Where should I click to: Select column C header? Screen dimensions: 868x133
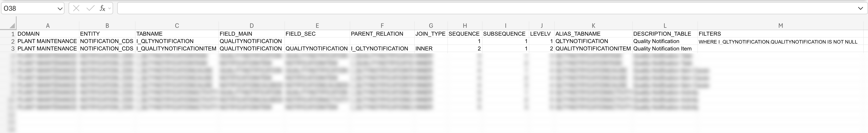177,25
